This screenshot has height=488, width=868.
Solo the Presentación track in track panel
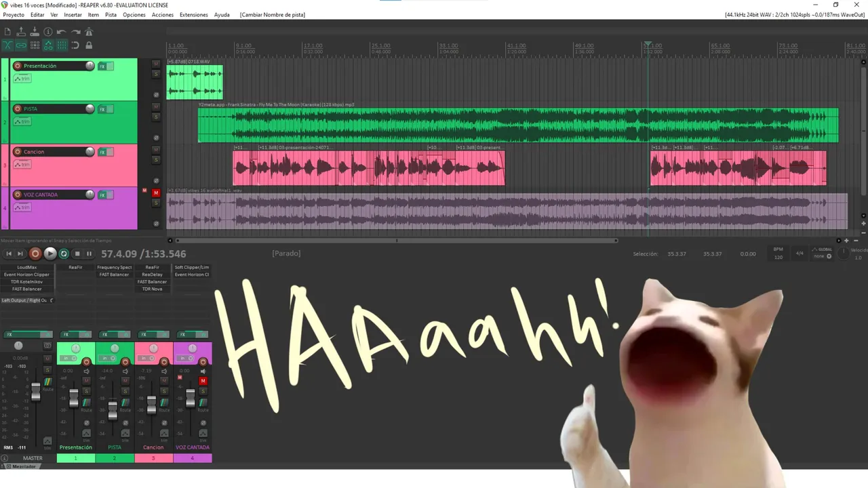coord(156,74)
